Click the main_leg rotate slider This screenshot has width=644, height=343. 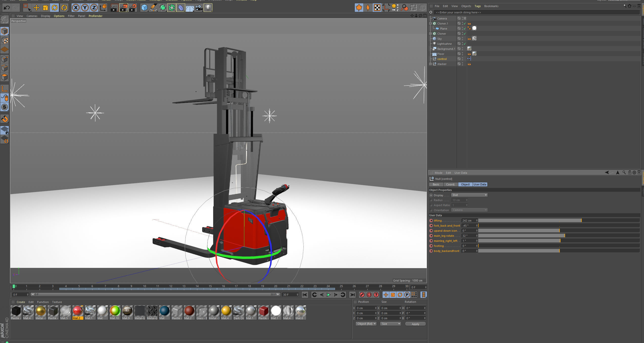click(x=558, y=236)
